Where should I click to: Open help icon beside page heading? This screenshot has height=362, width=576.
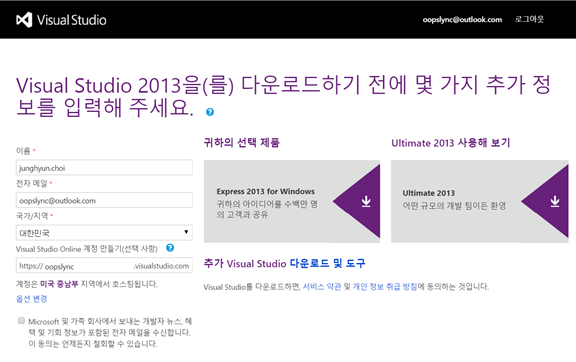pyautogui.click(x=210, y=112)
